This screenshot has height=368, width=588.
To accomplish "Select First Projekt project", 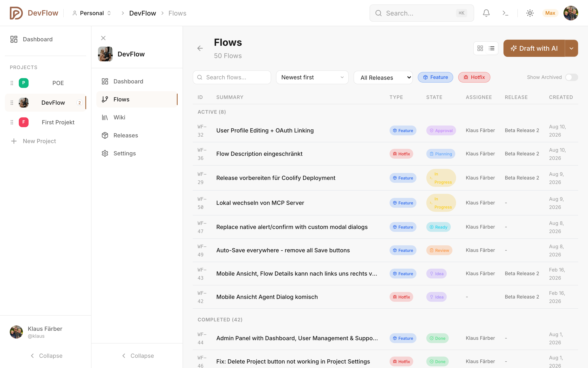I will point(46,122).
